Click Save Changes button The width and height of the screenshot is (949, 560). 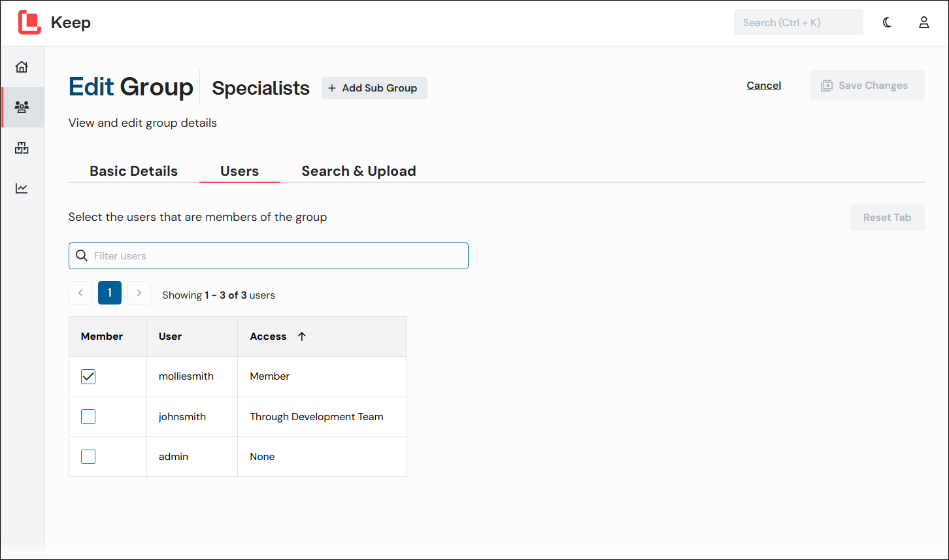(867, 86)
